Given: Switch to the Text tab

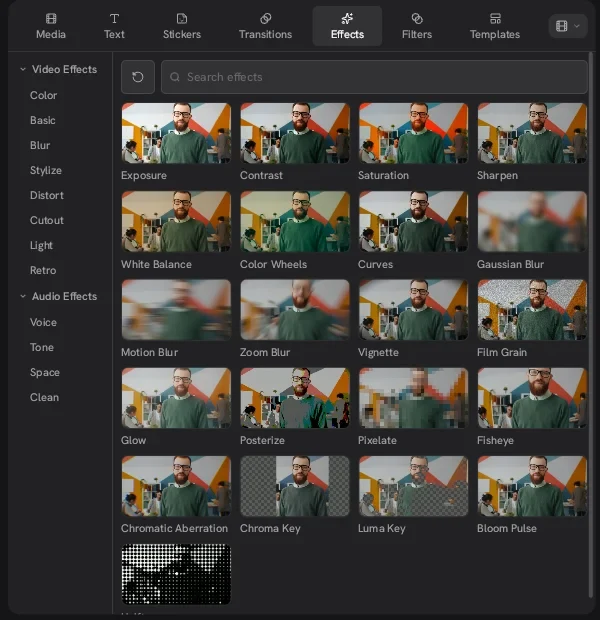Looking at the screenshot, I should pos(114,26).
